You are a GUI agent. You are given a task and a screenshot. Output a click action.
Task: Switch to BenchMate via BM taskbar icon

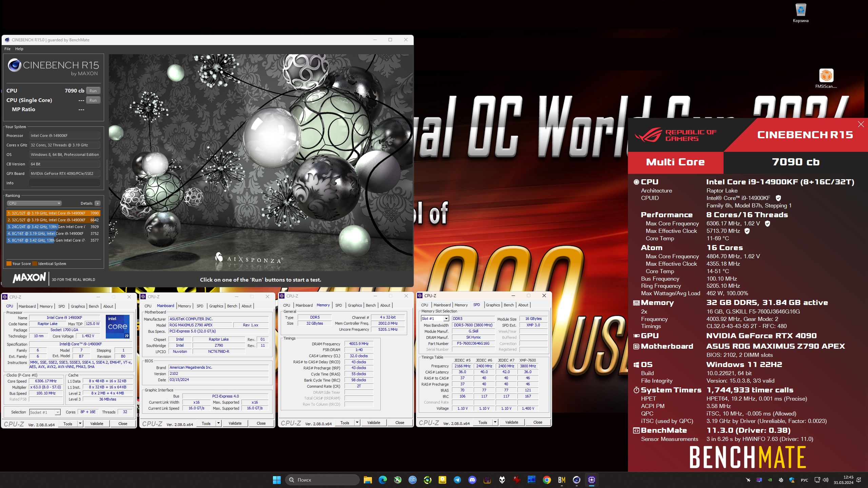click(561, 480)
